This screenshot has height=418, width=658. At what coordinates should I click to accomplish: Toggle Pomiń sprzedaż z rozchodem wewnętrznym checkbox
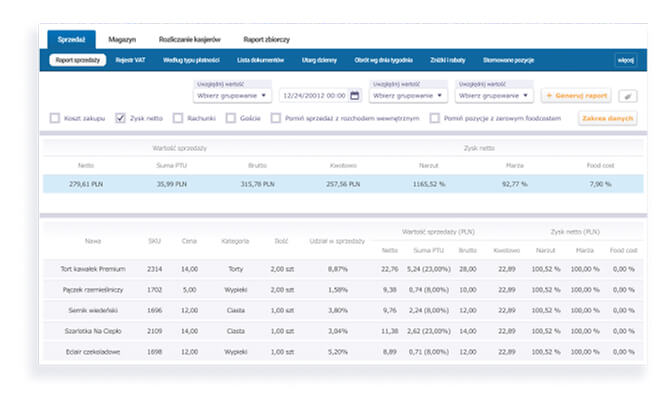tap(276, 118)
